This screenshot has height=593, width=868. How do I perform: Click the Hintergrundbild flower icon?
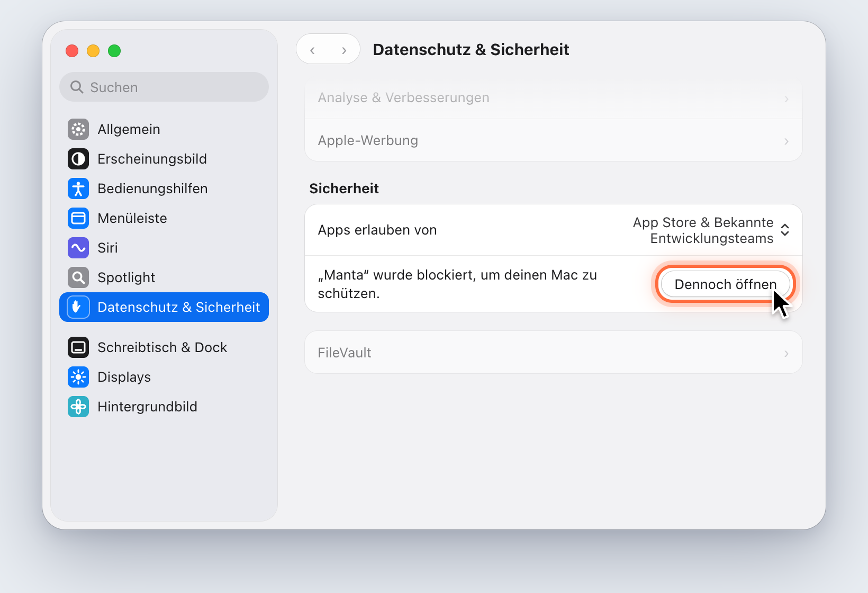[78, 407]
